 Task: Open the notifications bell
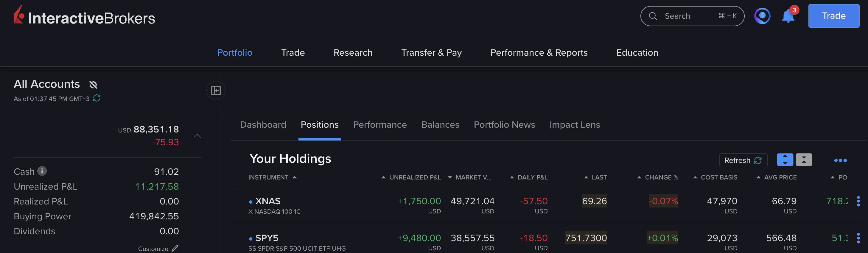pyautogui.click(x=788, y=16)
